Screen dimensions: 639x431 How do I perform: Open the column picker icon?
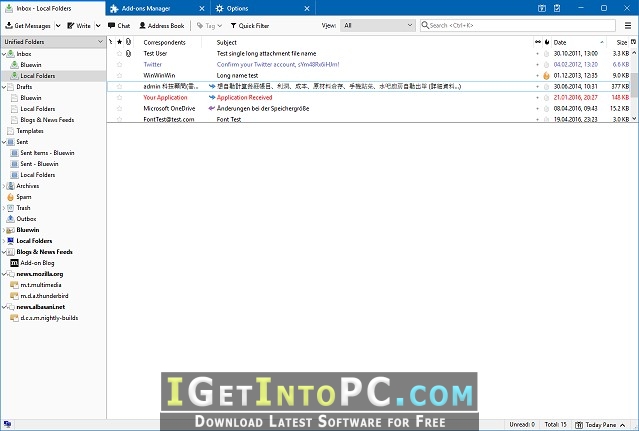click(633, 42)
